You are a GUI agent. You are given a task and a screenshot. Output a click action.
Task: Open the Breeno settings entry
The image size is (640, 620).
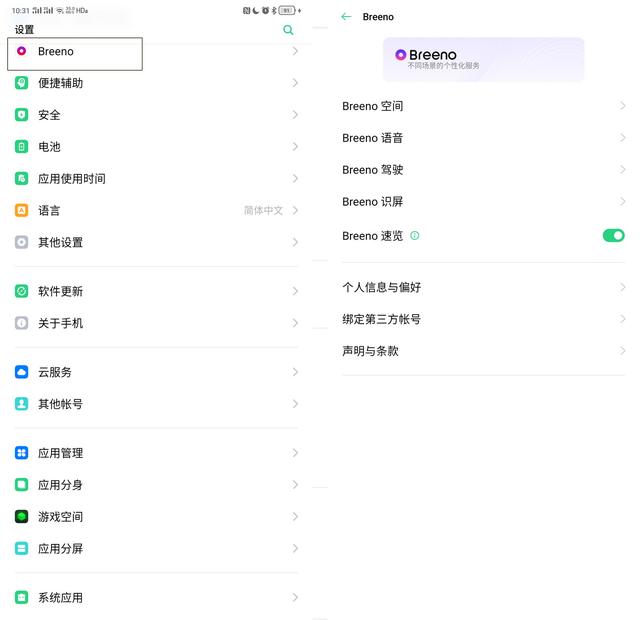[x=156, y=51]
